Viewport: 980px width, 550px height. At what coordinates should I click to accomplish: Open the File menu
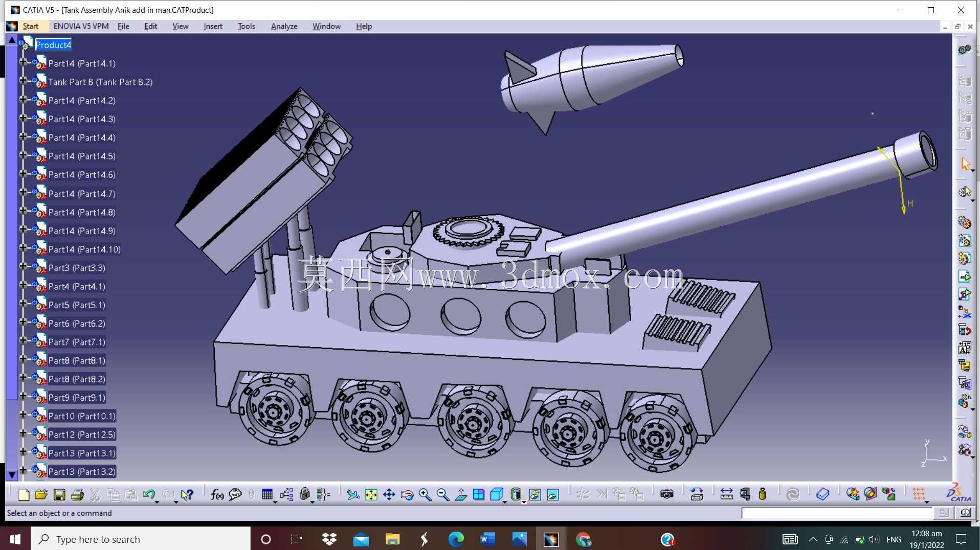click(x=123, y=26)
